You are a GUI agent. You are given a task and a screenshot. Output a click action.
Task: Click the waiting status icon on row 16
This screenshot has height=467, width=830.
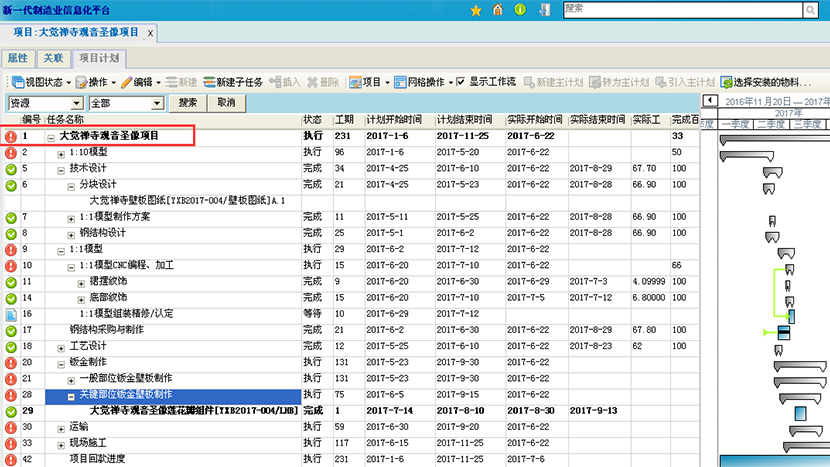[x=11, y=314]
